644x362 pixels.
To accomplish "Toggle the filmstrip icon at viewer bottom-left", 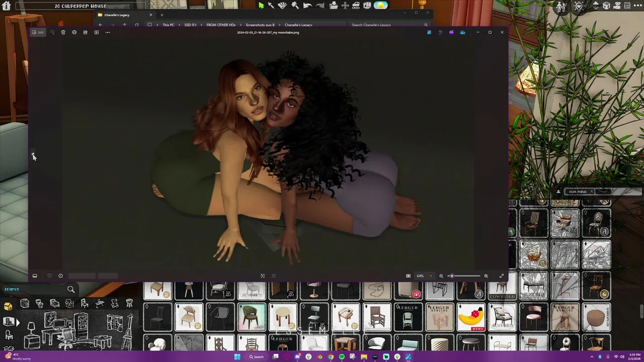I will tap(35, 276).
